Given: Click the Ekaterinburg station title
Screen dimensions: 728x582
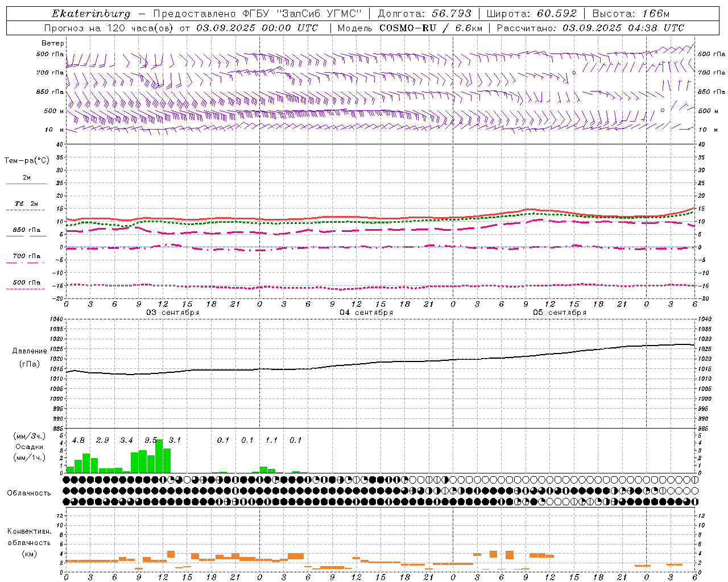Looking at the screenshot, I should (91, 14).
